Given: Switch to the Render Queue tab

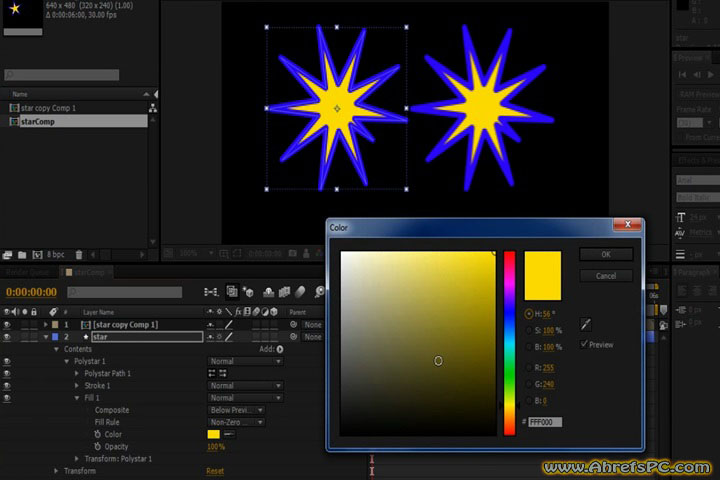Looking at the screenshot, I should click(x=28, y=272).
